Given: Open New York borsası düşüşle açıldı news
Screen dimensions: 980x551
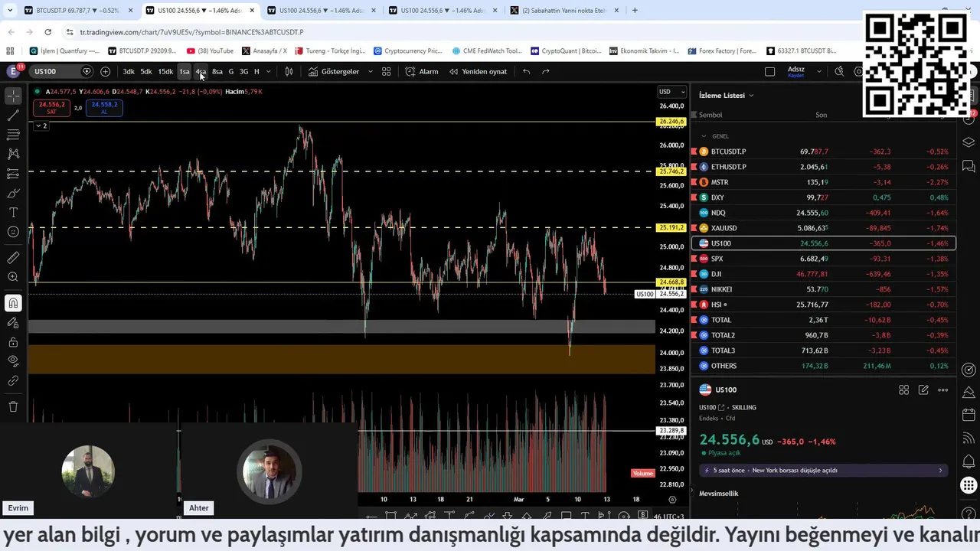Looking at the screenshot, I should click(823, 470).
